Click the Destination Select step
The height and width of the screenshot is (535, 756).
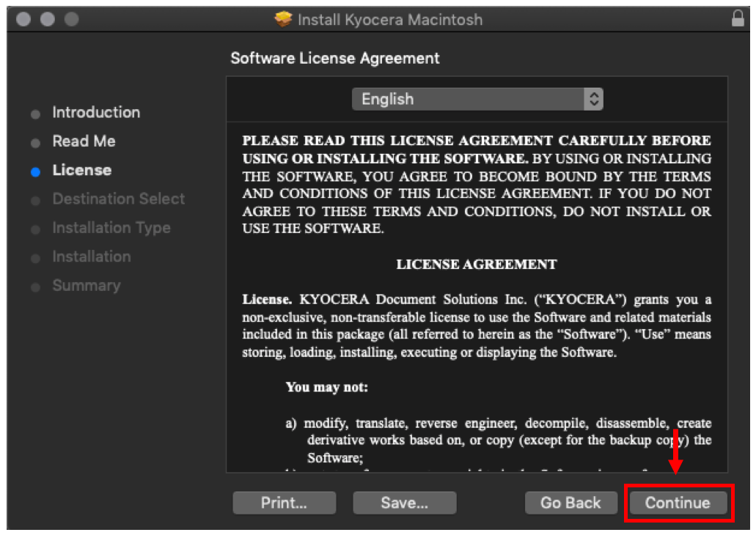(x=118, y=199)
